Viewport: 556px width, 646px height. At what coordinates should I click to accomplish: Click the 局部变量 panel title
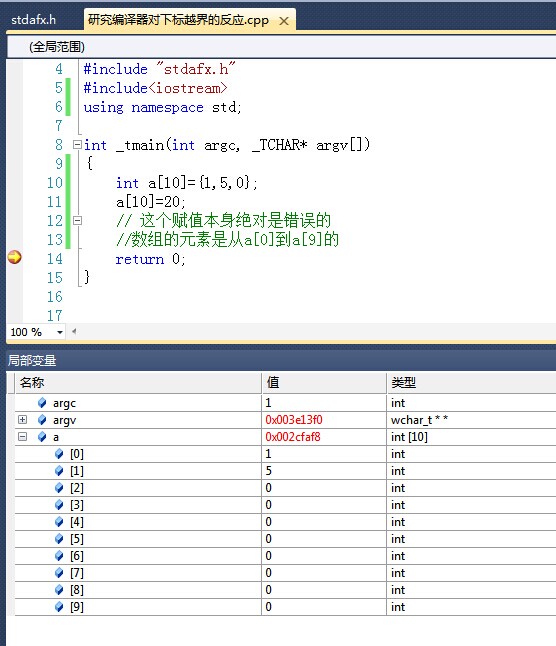(32, 360)
